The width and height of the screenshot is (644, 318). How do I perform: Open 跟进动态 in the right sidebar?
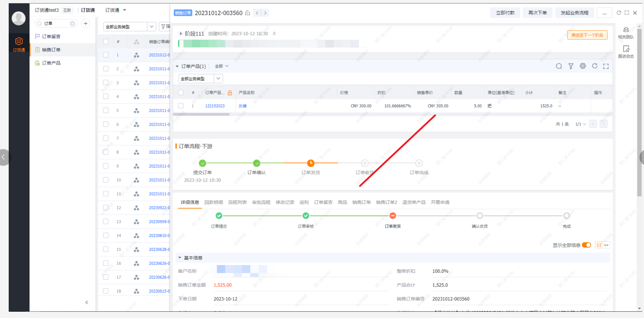[626, 52]
